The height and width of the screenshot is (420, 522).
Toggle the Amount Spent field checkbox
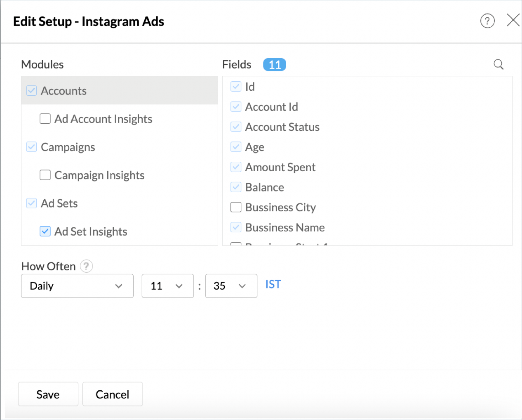click(236, 167)
